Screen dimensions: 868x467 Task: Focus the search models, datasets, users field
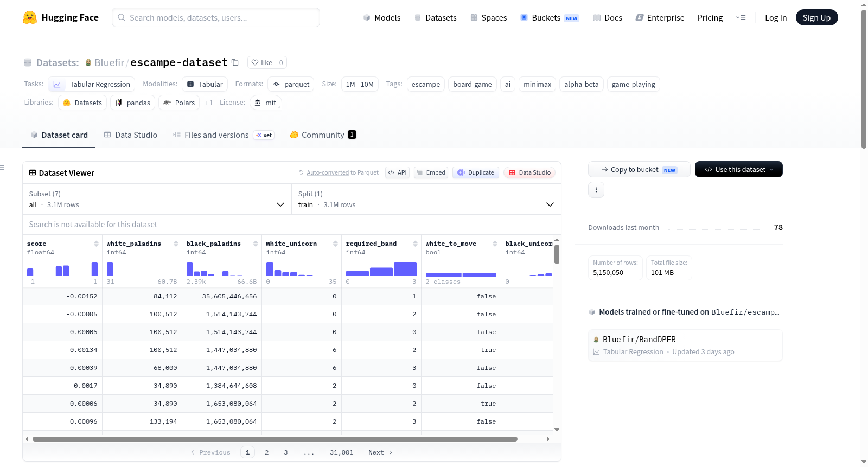pos(216,17)
